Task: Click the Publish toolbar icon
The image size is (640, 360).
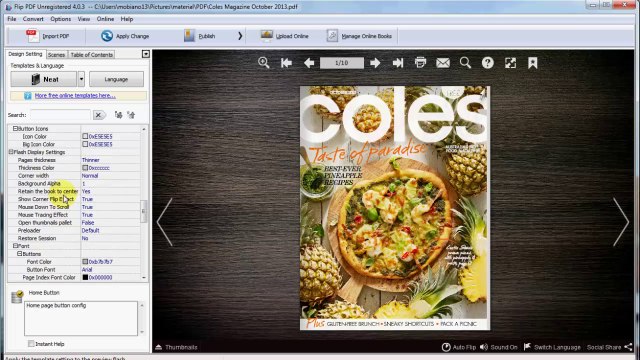Action: (x=189, y=36)
